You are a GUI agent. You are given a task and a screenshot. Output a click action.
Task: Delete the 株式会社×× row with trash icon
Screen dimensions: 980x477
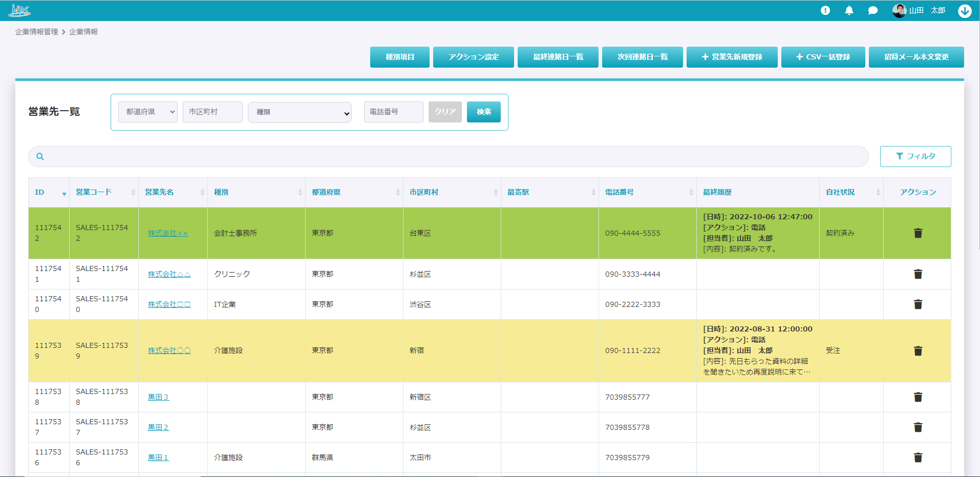click(x=918, y=233)
